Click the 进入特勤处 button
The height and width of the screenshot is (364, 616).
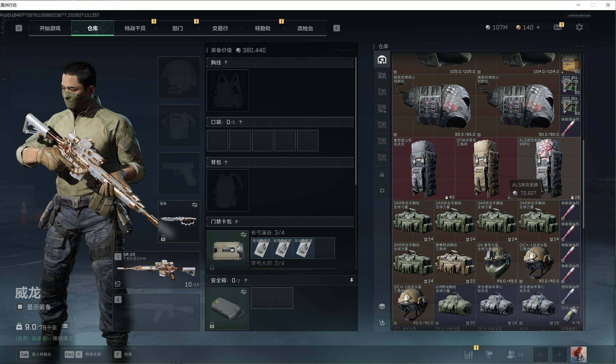point(35,354)
